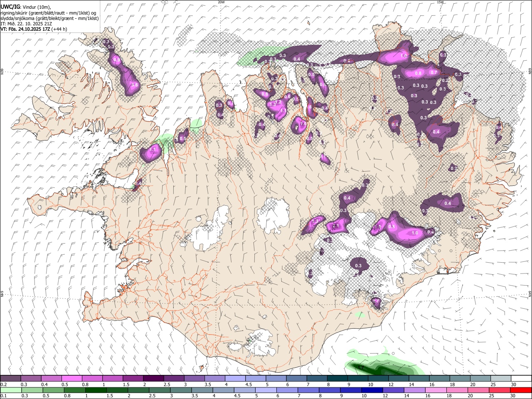Select the snow legend swatch between 0.2 and 0.3

coord(11,379)
